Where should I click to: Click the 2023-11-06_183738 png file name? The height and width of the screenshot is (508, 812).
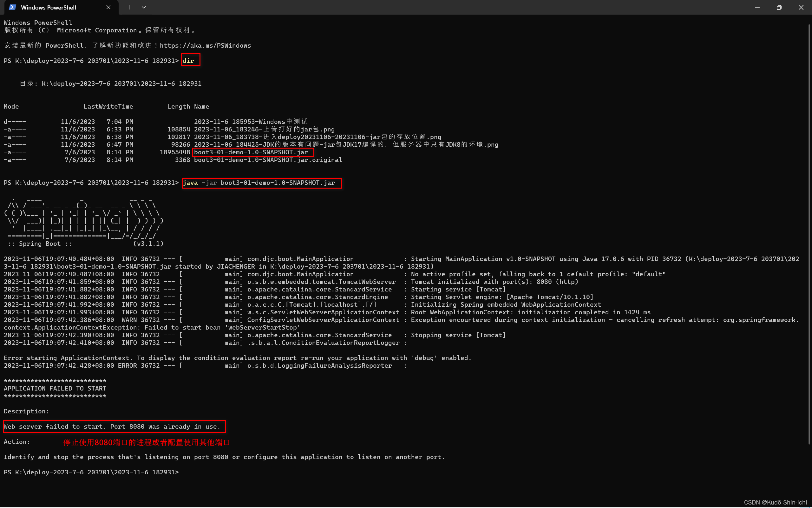click(318, 137)
